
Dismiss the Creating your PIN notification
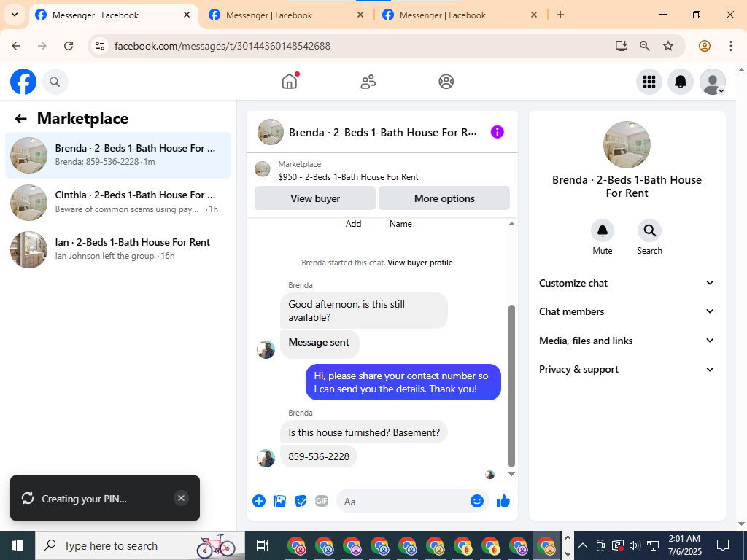[x=181, y=498]
